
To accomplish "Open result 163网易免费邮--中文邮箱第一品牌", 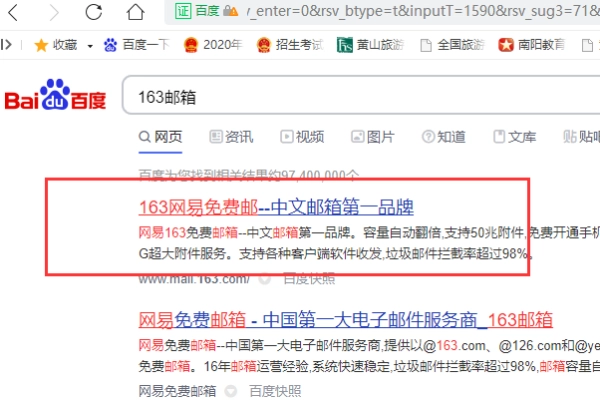I will click(x=276, y=207).
